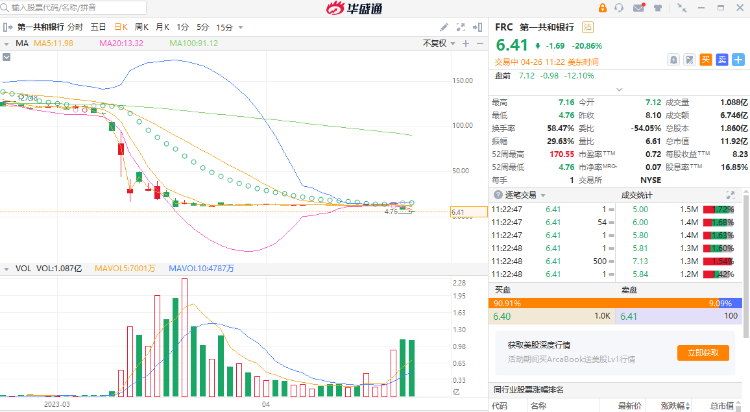750x412 pixels.
Task: Click the orange 买 buy button
Action: 706,59
